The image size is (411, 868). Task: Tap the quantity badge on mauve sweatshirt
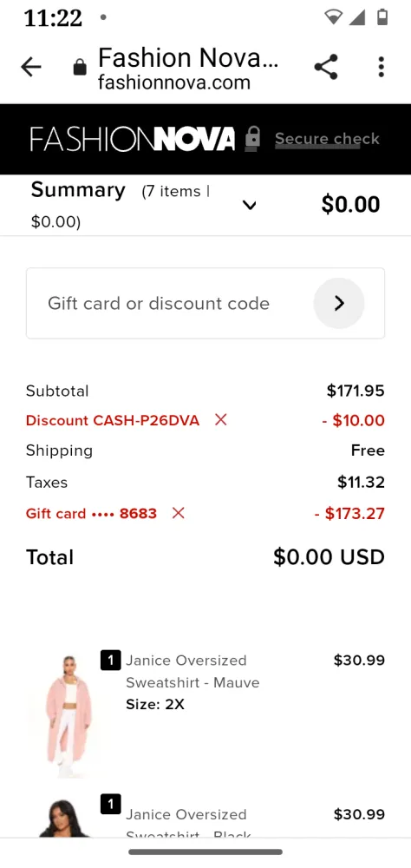111,660
